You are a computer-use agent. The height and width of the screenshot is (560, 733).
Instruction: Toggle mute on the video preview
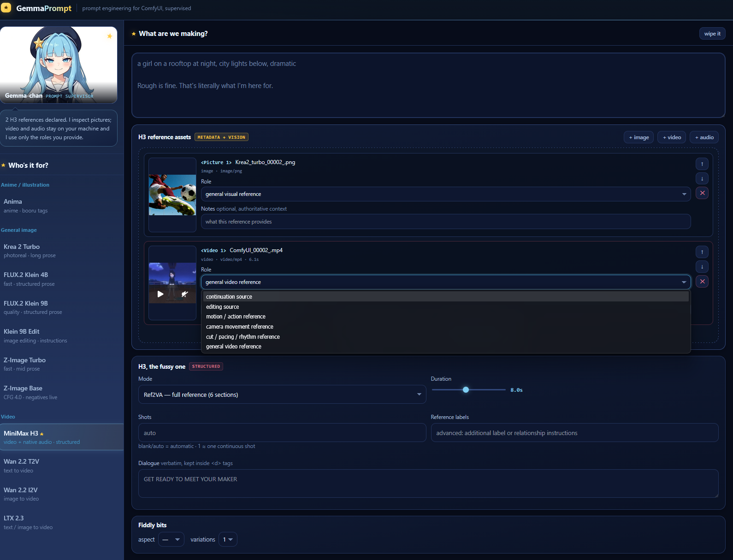point(184,294)
